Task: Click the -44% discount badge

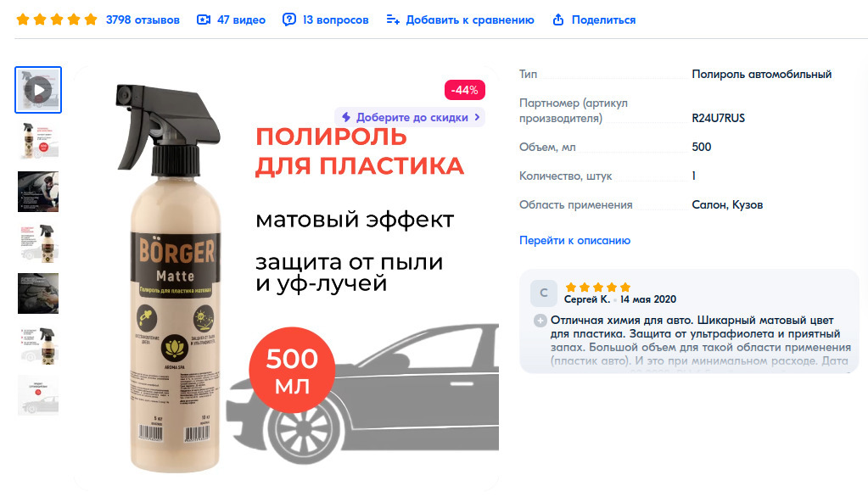Action: pos(464,90)
